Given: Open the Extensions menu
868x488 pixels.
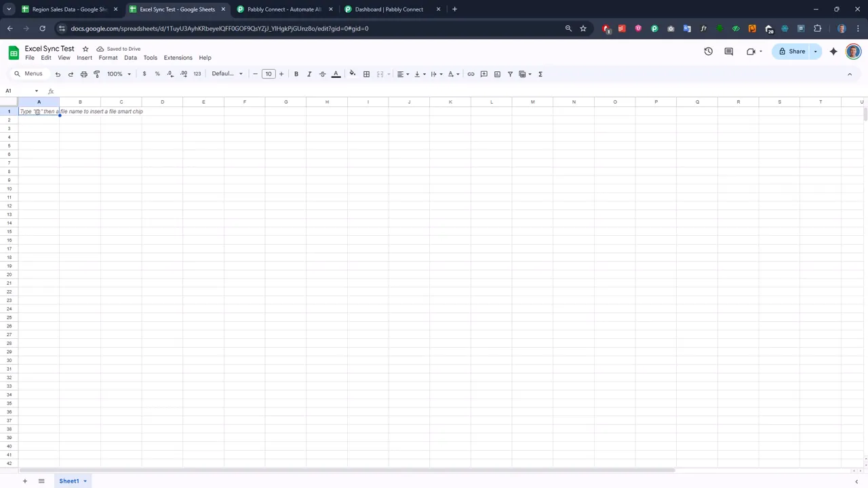Looking at the screenshot, I should (x=178, y=58).
